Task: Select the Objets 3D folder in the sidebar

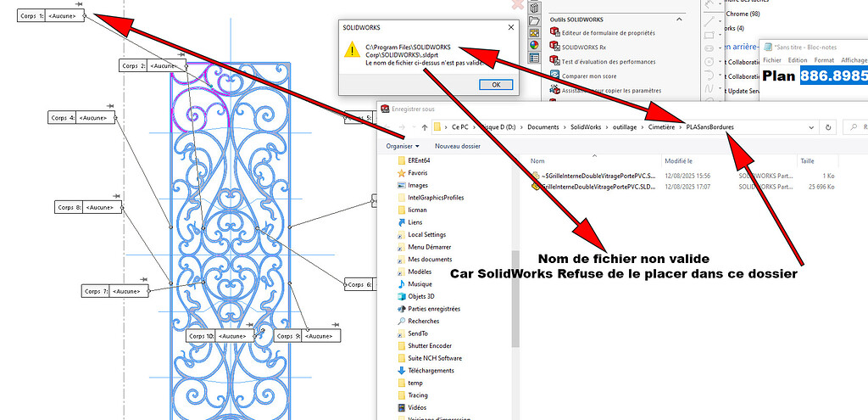Action: tap(420, 296)
